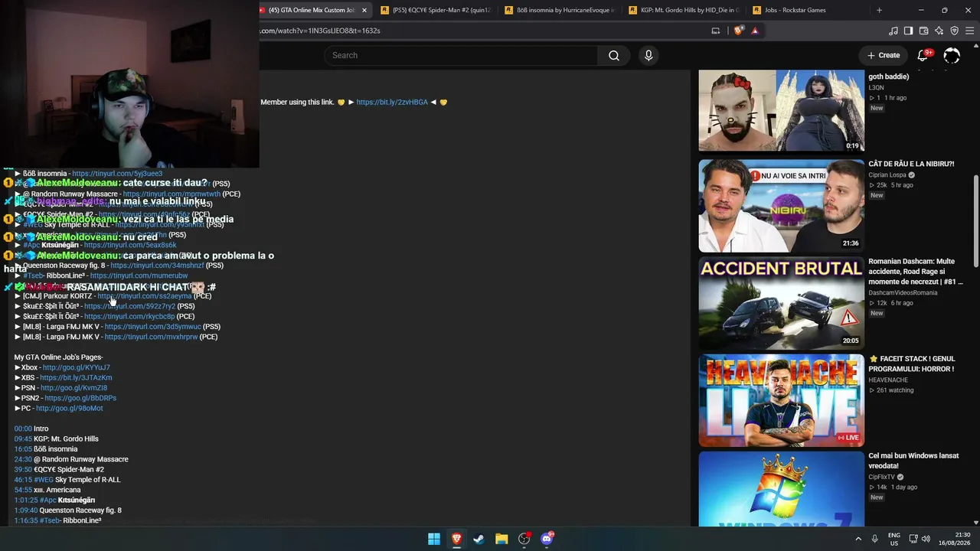Switch to the KGP: Mt. Gordo Hills tab

pyautogui.click(x=684, y=10)
